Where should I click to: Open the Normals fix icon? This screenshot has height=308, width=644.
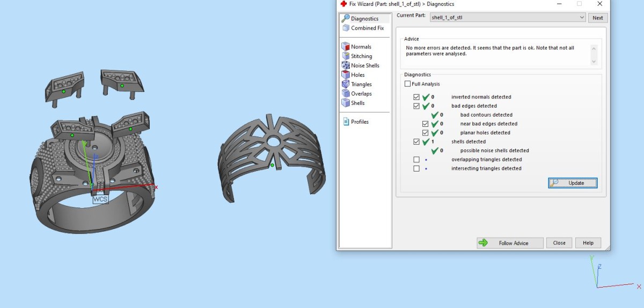coord(346,47)
